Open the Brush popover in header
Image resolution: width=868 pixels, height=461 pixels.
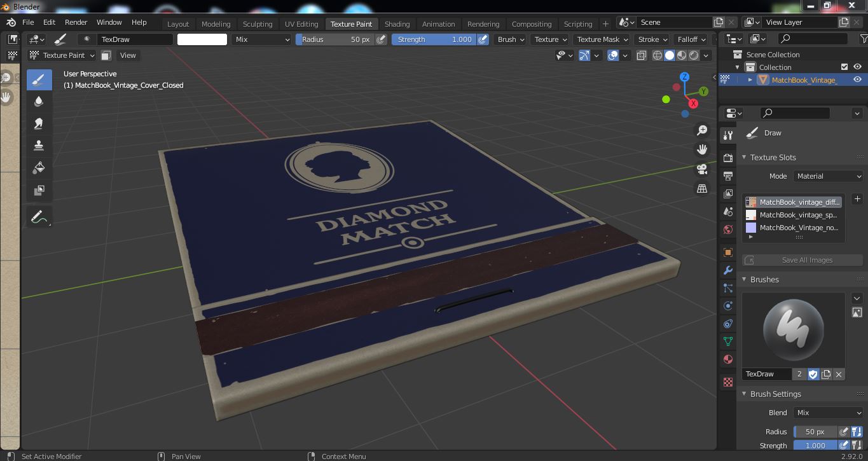coord(511,39)
